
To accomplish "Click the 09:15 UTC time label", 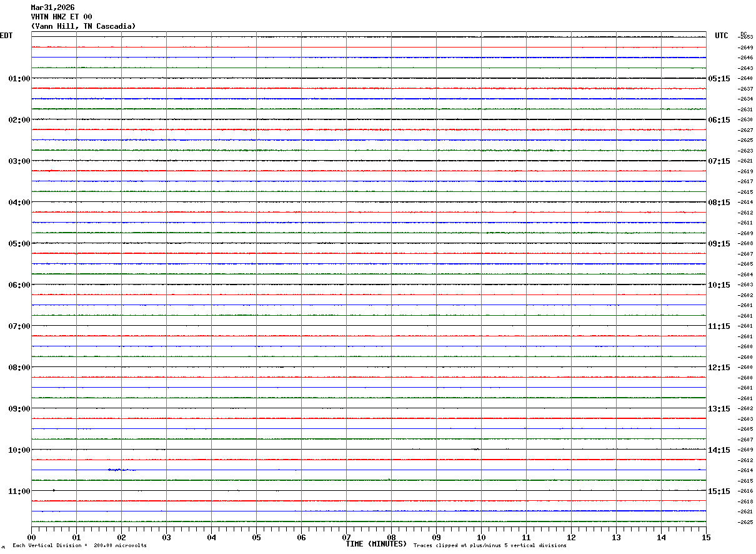I will click(x=719, y=244).
